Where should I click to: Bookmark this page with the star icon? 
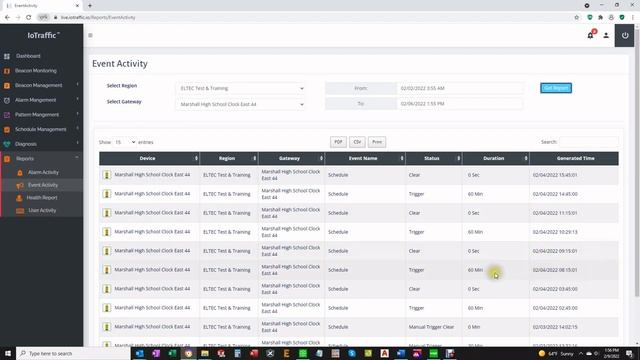tap(577, 18)
